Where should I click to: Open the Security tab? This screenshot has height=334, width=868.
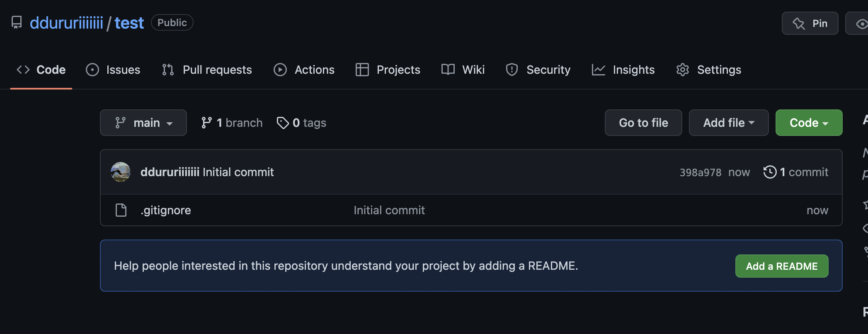coord(538,70)
